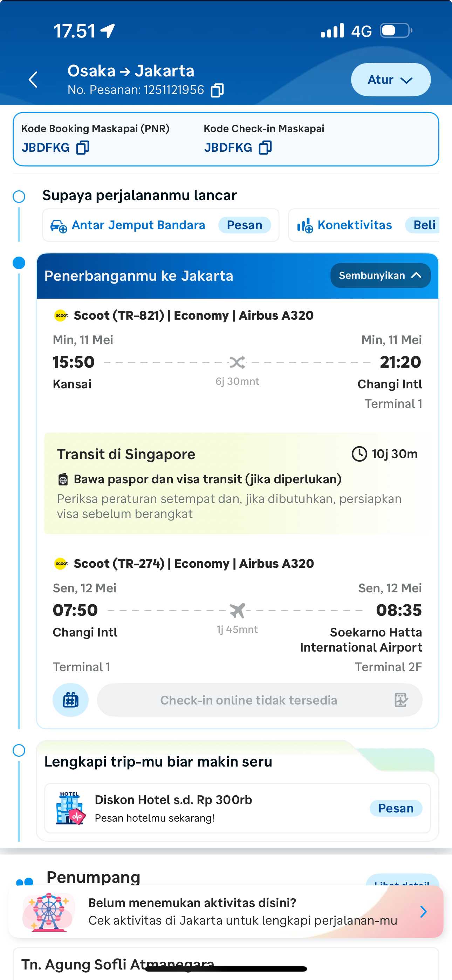The image size is (452, 980).
Task: Copy the PNR booking code
Action: [x=83, y=148]
